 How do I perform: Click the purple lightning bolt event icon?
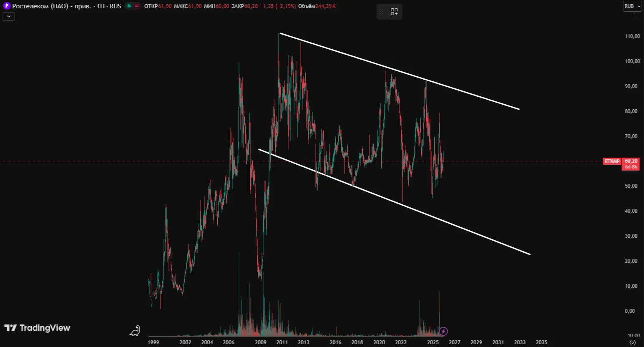pos(443,331)
